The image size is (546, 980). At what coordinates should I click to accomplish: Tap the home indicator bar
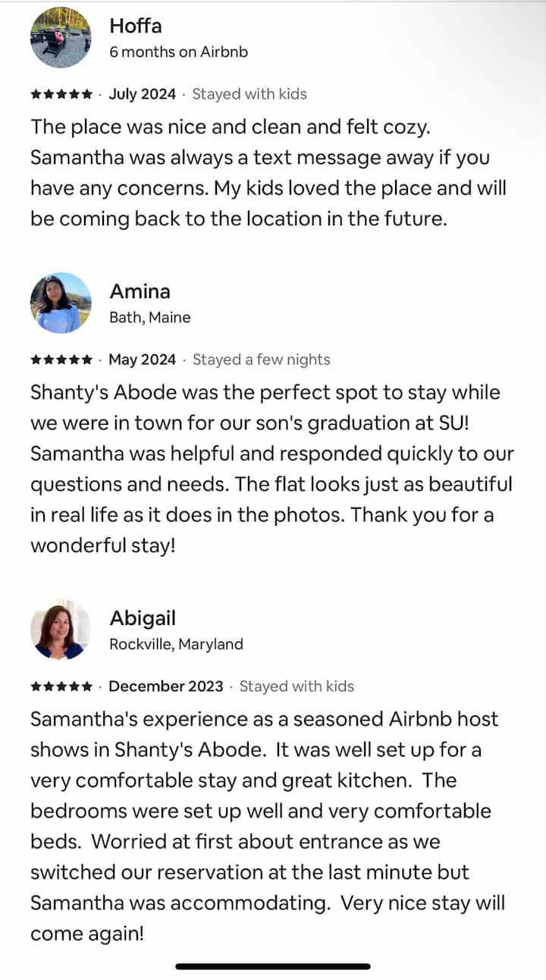(x=273, y=966)
